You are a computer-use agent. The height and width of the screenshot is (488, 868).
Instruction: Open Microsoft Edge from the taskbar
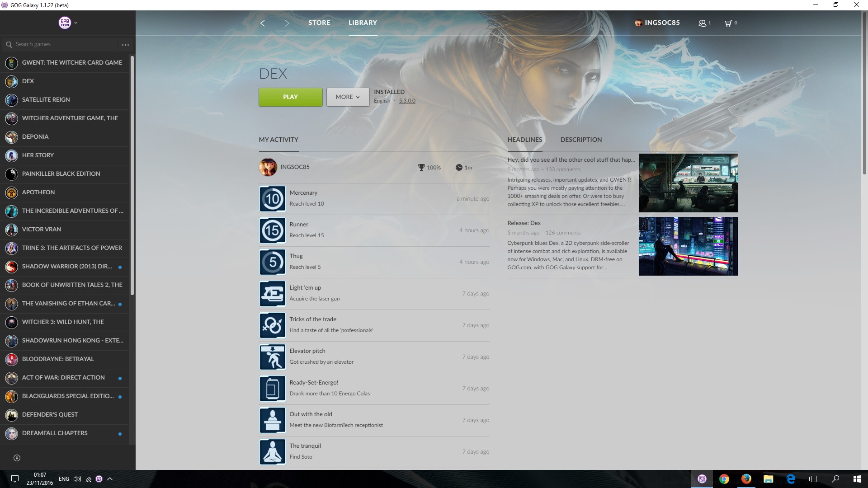click(x=791, y=479)
